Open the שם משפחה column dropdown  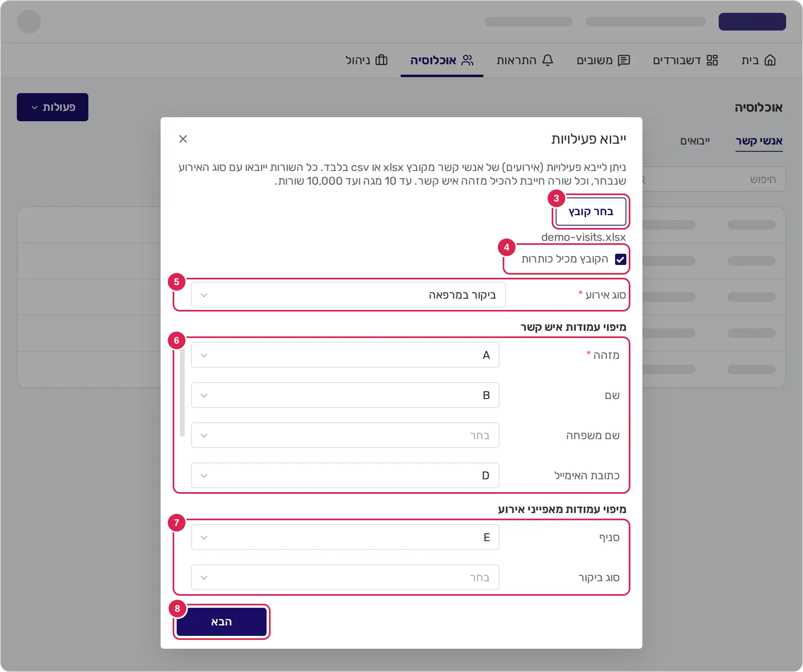pos(345,436)
